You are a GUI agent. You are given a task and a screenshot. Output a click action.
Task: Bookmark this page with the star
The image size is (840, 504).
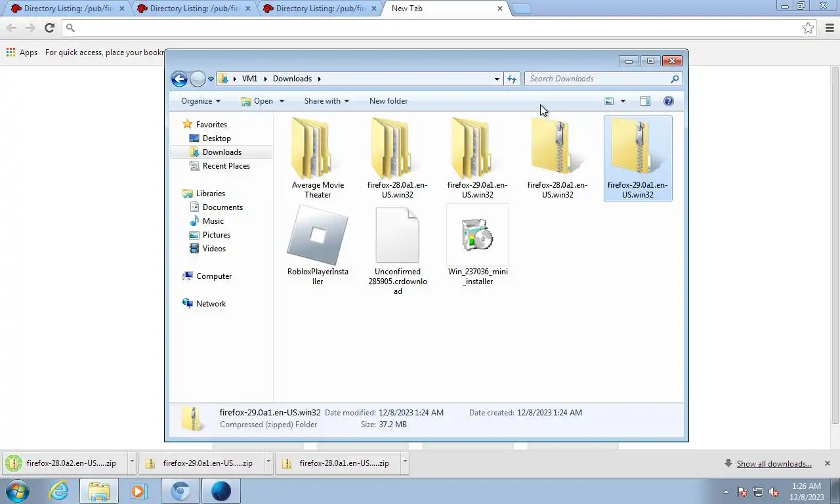[x=808, y=28]
